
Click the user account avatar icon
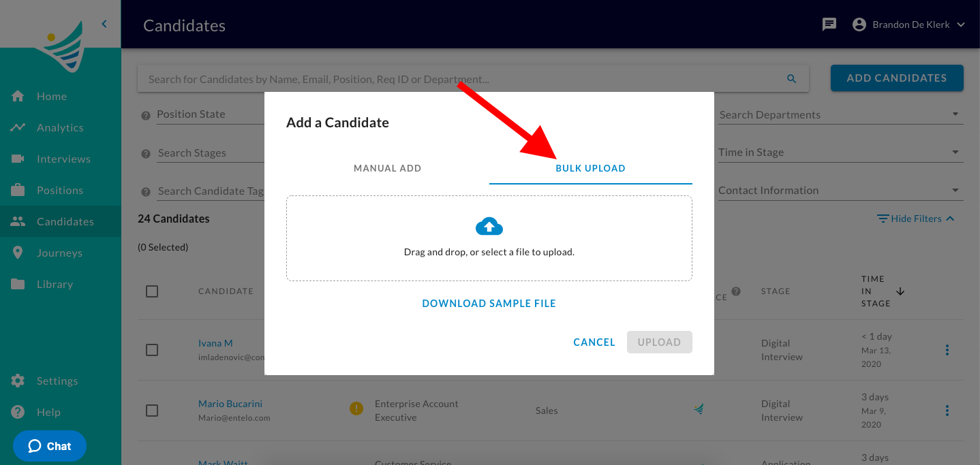point(859,25)
